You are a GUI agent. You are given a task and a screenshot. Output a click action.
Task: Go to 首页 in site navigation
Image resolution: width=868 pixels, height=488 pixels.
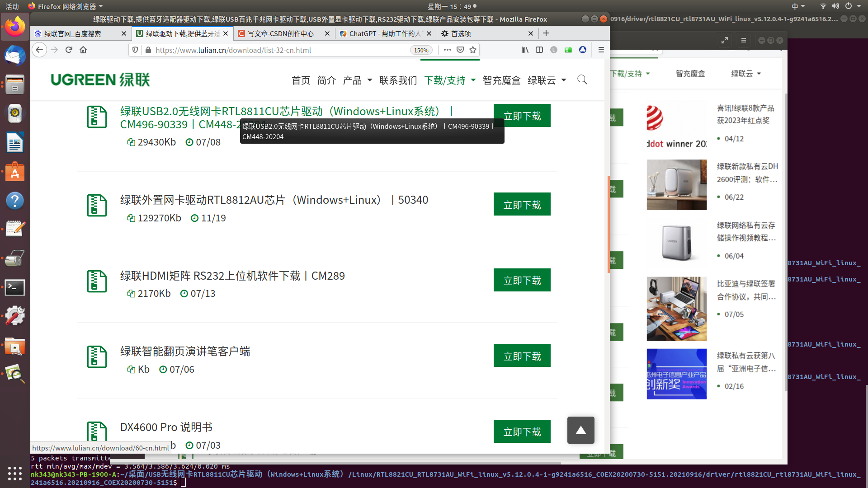301,80
